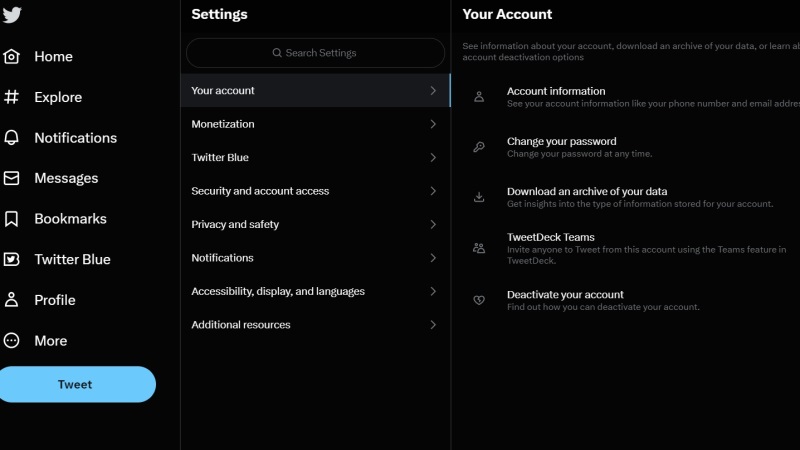
Task: Click the Account information person icon
Action: point(479,96)
